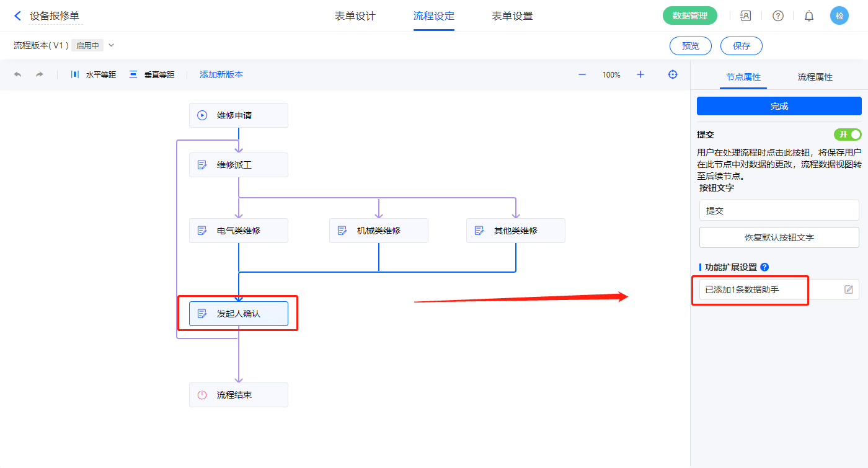The height and width of the screenshot is (468, 868).
Task: Click the edit icon for data assistant
Action: point(849,289)
